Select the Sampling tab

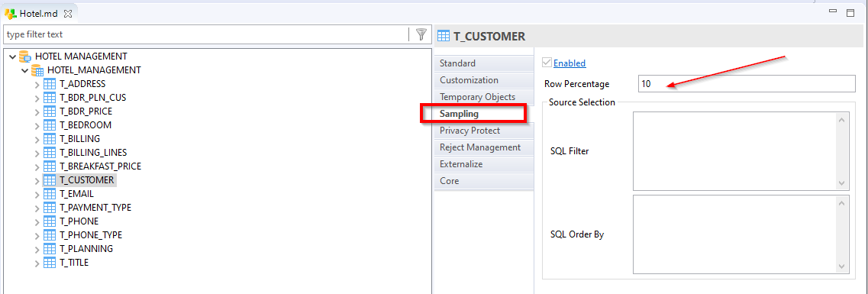point(484,114)
